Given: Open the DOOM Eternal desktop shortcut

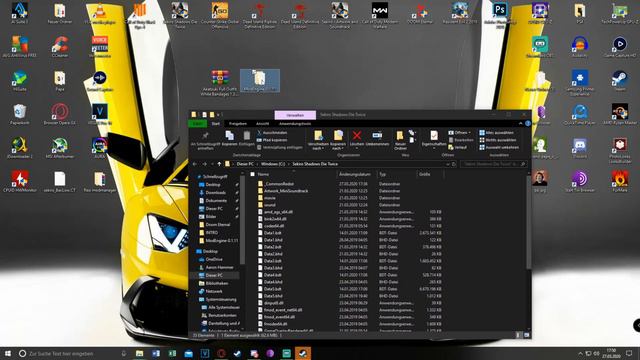Looking at the screenshot, I should point(420,13).
